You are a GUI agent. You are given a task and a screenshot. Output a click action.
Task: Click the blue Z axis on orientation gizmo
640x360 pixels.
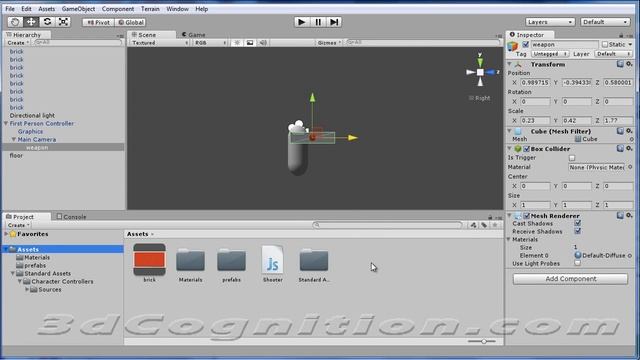pos(490,72)
